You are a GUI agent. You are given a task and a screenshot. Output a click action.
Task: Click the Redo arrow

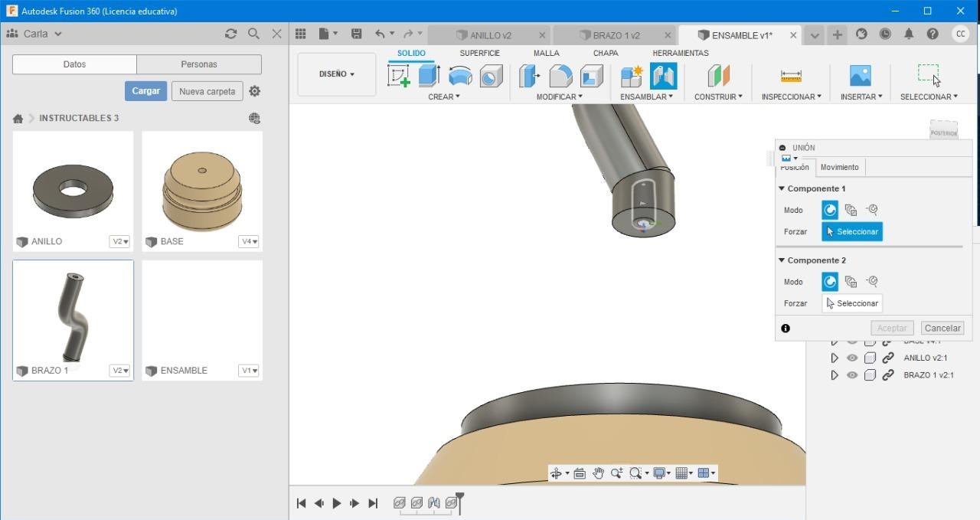pos(408,34)
